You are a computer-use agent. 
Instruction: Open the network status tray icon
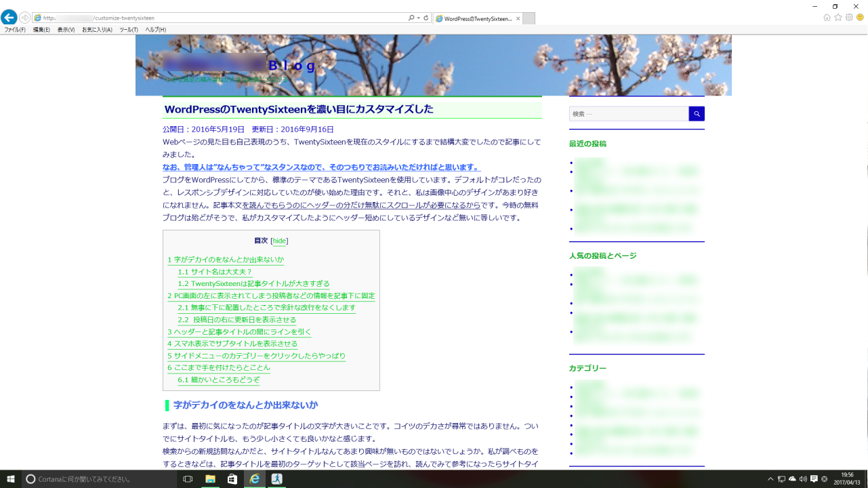tap(781, 479)
